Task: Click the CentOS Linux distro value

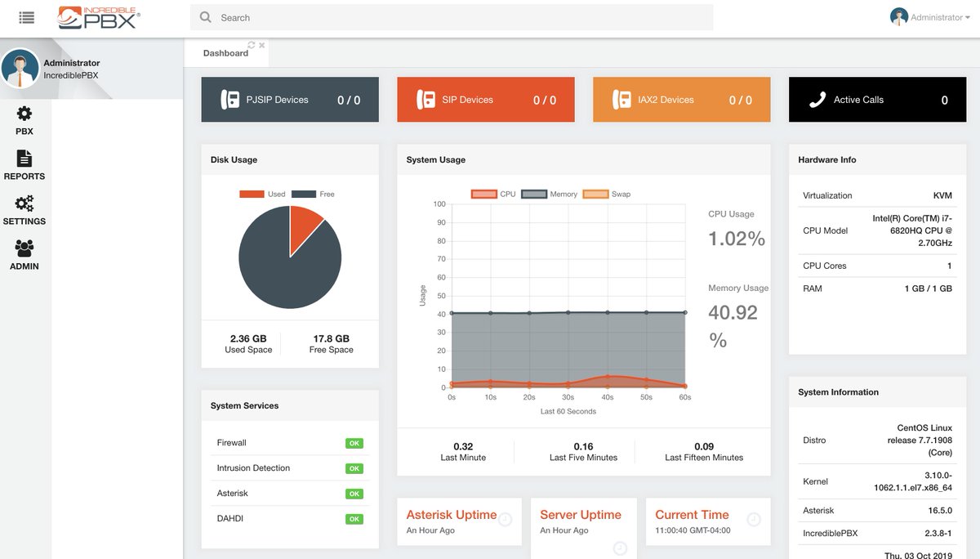Action: [920, 440]
